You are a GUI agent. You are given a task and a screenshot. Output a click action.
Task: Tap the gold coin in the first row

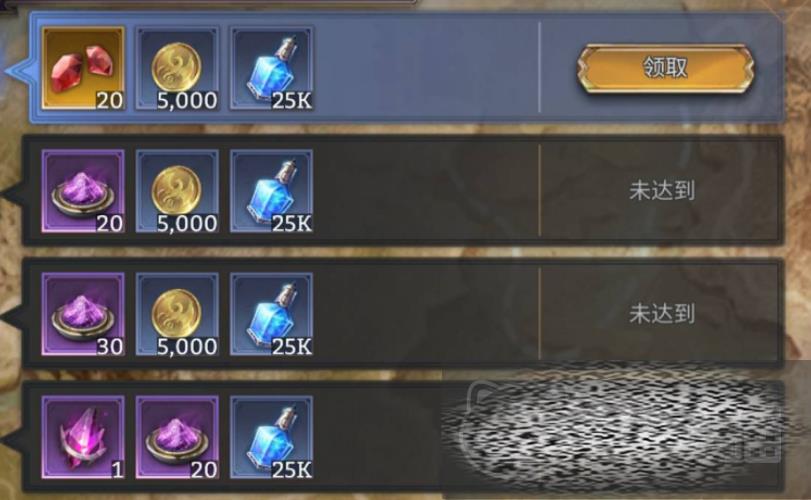click(x=177, y=68)
